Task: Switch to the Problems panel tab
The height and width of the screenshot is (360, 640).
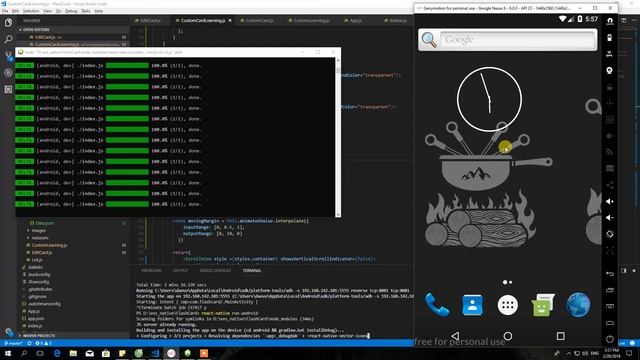Action: point(151,271)
